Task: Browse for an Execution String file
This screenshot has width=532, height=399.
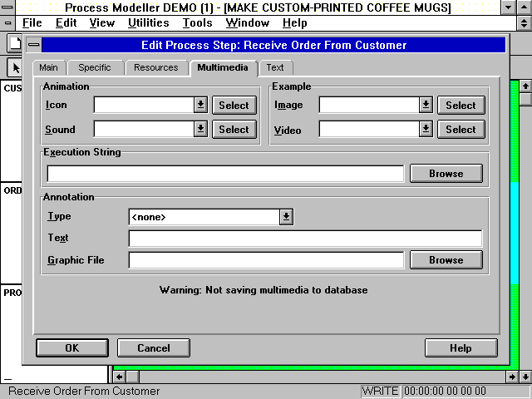Action: pos(446,174)
